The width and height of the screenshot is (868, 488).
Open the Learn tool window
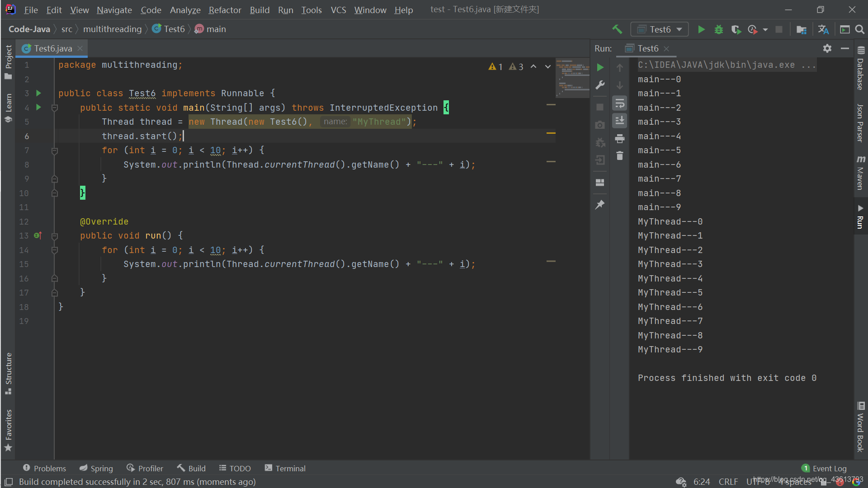(x=8, y=108)
